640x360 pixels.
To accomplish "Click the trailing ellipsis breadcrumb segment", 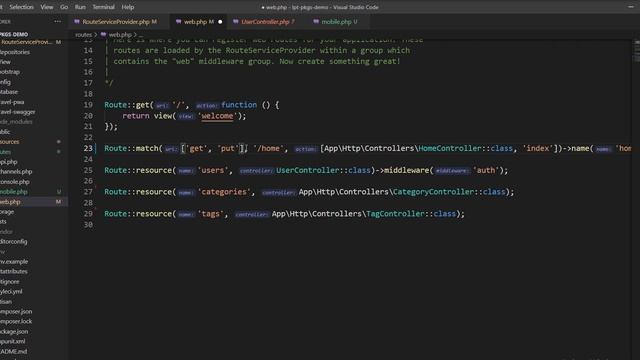I will [x=141, y=35].
